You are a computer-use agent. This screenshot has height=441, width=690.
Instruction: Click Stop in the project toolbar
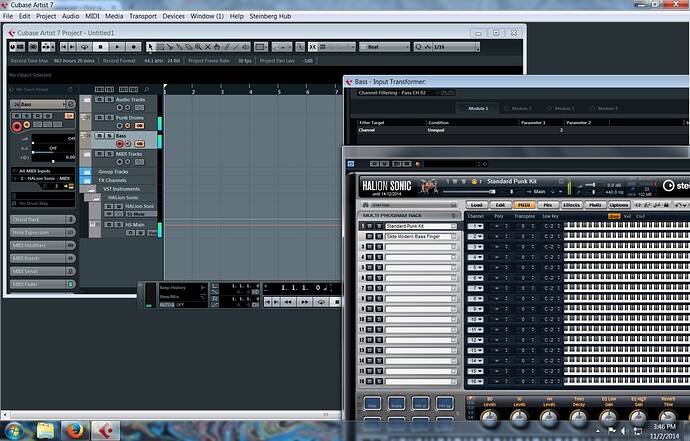(x=101, y=47)
